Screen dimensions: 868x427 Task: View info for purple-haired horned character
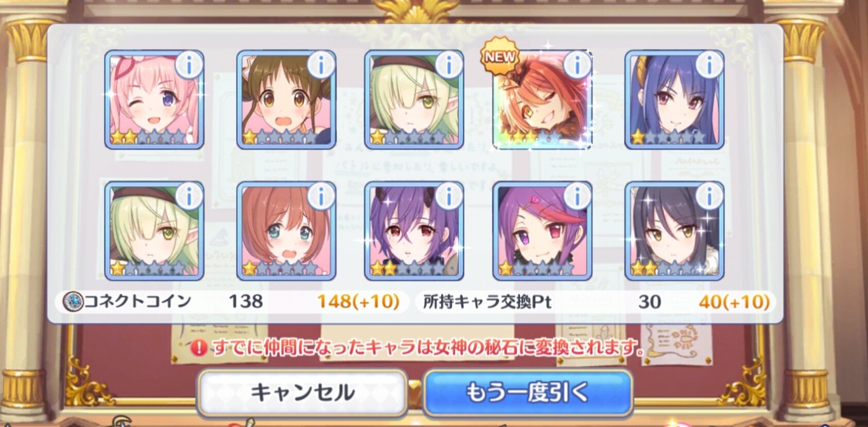click(449, 196)
